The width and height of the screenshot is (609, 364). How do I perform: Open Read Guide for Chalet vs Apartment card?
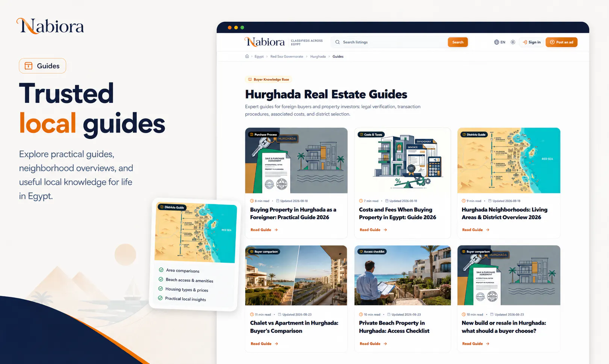264,344
